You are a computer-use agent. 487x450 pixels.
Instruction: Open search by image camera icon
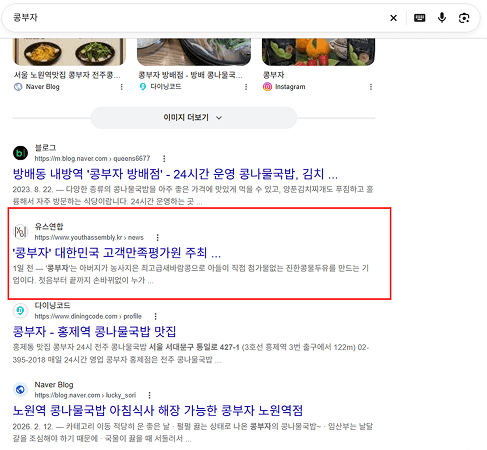464,18
